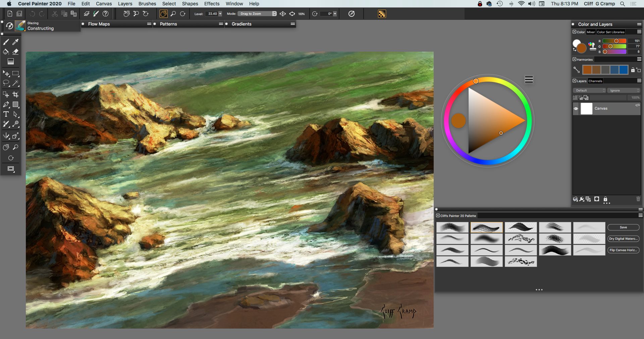The image size is (644, 339).
Task: Click the New Document icon
Action: pos(10,14)
